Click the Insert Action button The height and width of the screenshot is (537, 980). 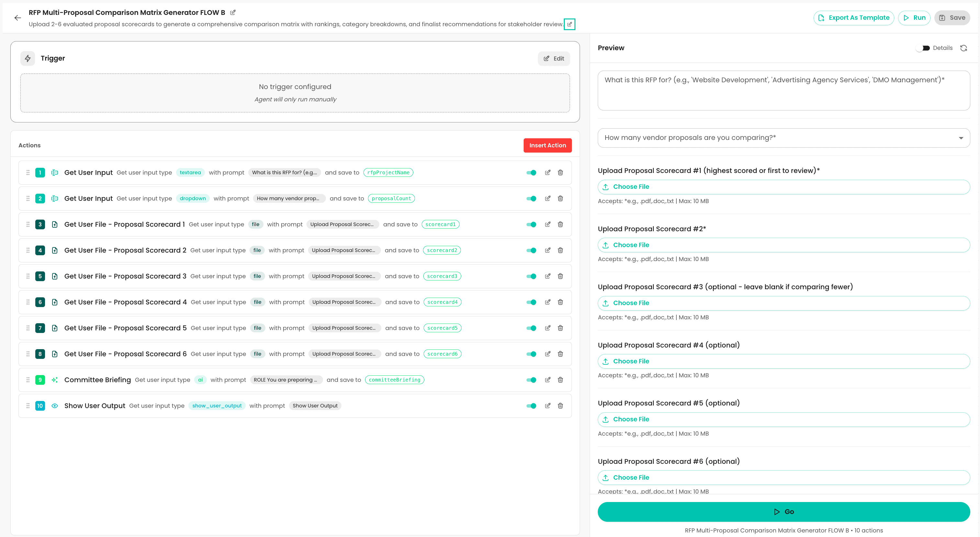547,145
